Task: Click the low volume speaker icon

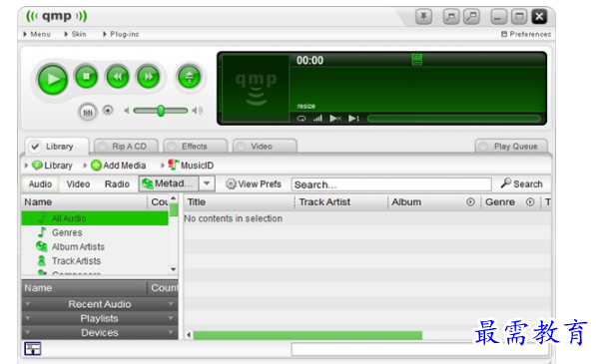Action: [x=127, y=111]
